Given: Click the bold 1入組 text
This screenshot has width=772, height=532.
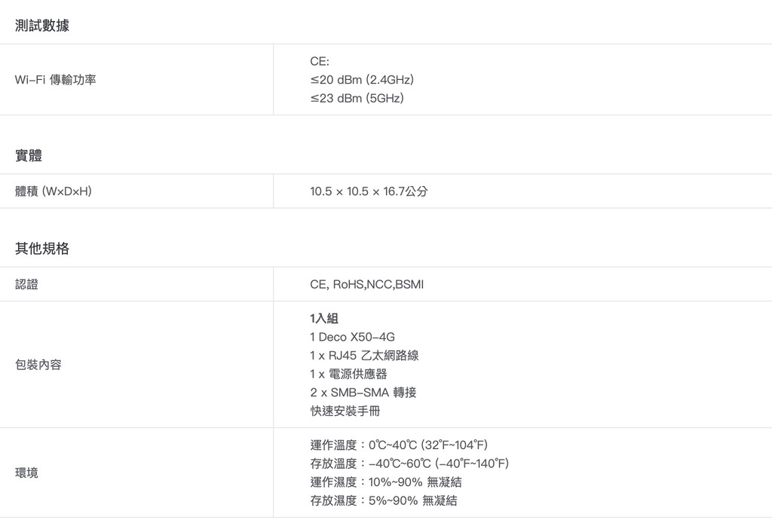Looking at the screenshot, I should (x=324, y=318).
